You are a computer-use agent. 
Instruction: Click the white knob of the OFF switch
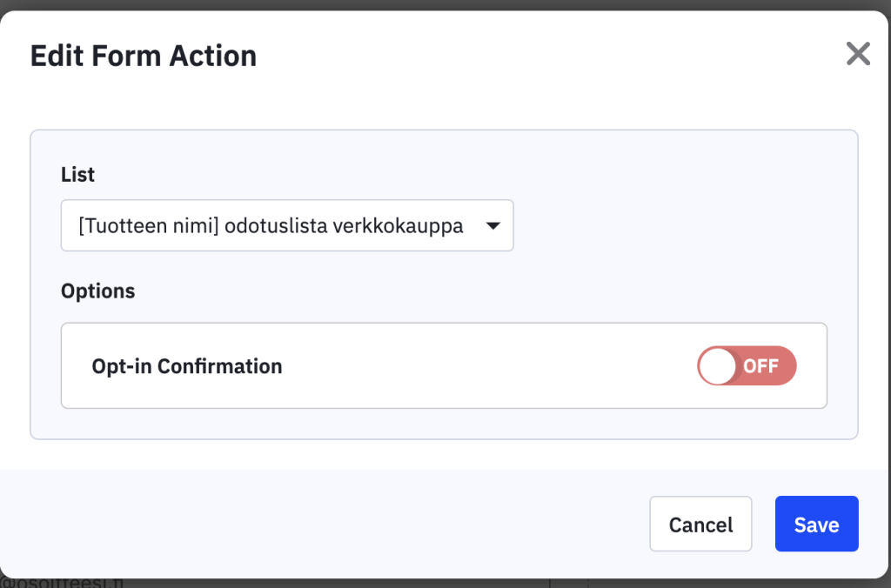(x=717, y=366)
